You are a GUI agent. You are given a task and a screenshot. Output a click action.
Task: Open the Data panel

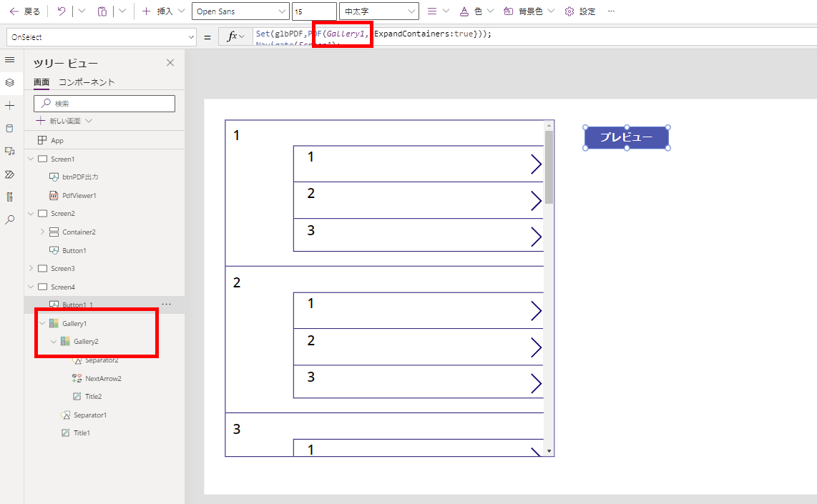click(10, 128)
